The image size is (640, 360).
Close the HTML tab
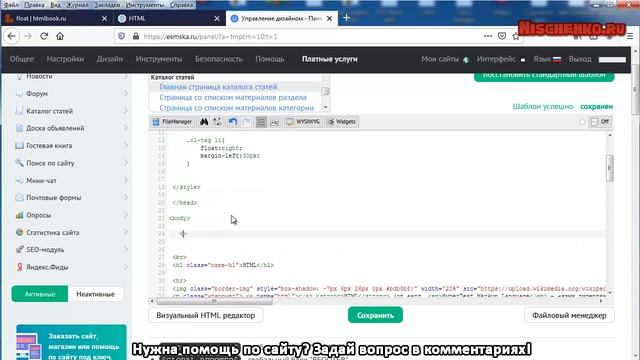tap(217, 18)
